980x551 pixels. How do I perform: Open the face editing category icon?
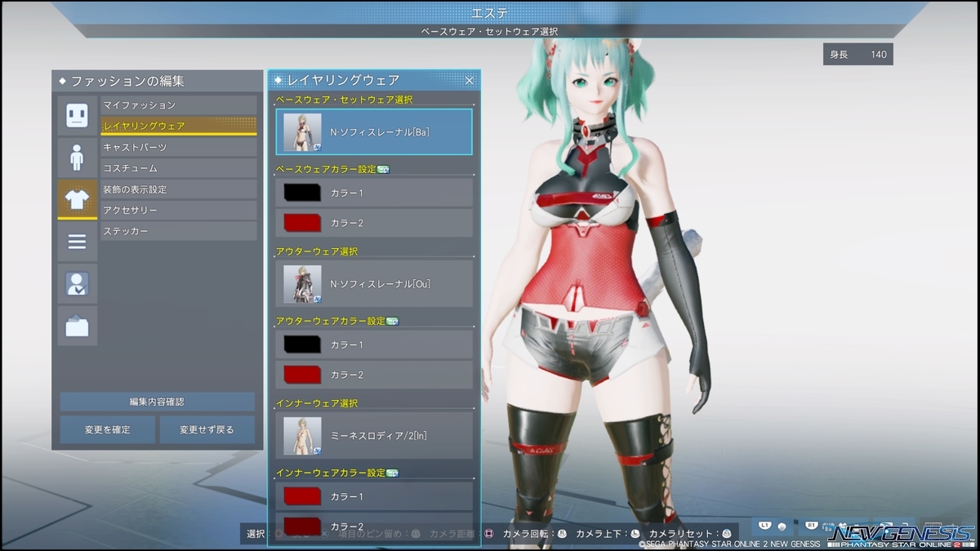coord(77,115)
